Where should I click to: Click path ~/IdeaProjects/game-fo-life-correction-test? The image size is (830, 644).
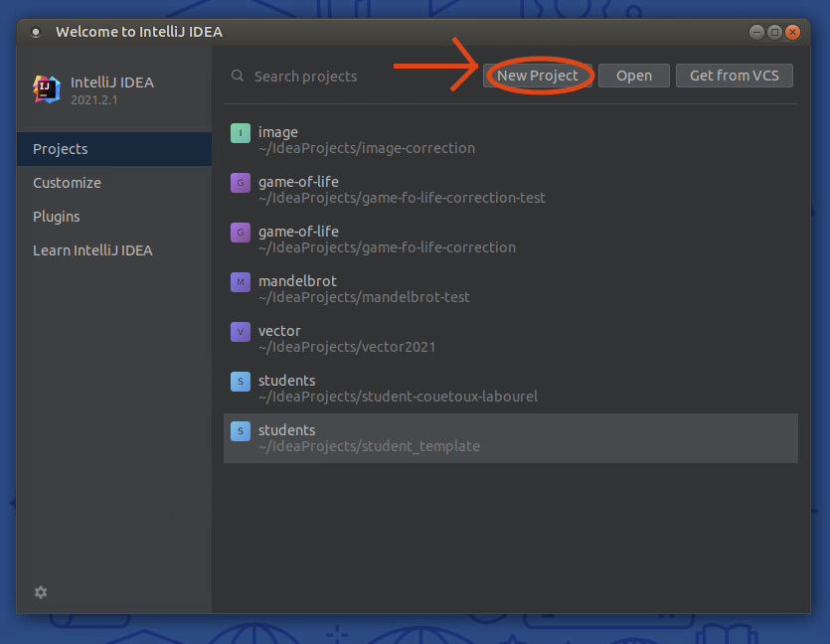(x=402, y=198)
